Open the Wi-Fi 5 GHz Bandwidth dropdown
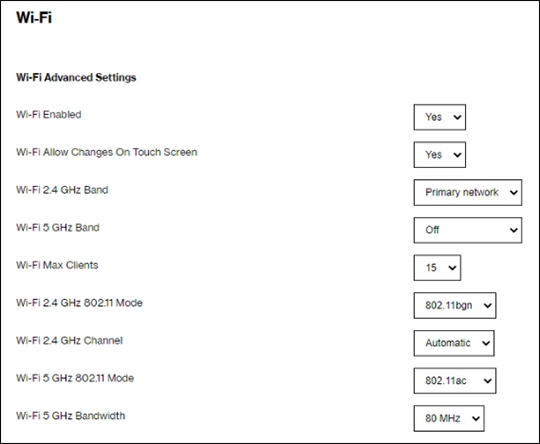The width and height of the screenshot is (540, 444). 449,419
